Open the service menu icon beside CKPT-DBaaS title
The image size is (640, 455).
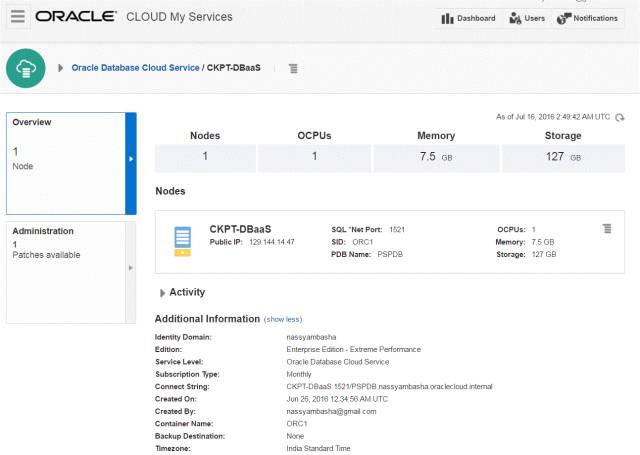pyautogui.click(x=293, y=68)
